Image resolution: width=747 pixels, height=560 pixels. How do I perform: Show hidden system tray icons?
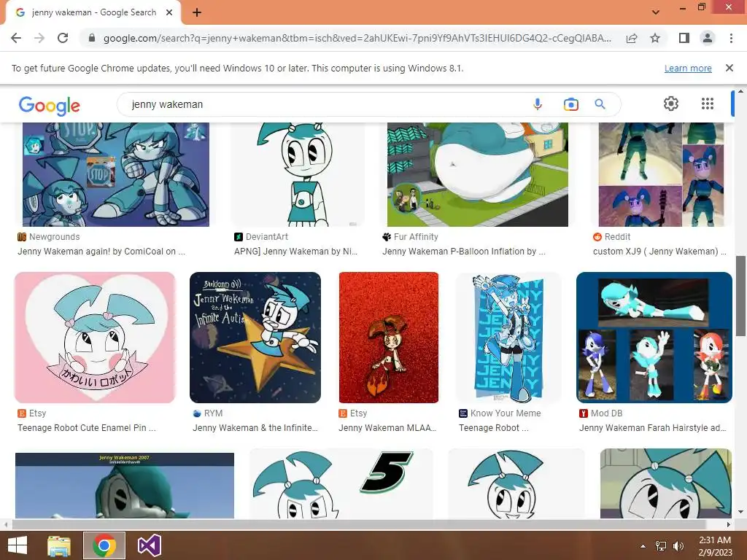coord(643,546)
